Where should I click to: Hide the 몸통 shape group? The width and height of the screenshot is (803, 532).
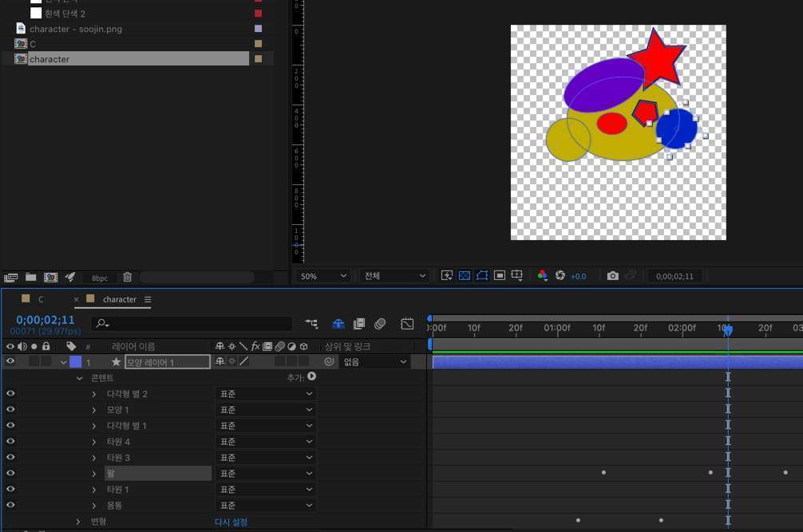pyautogui.click(x=10, y=506)
